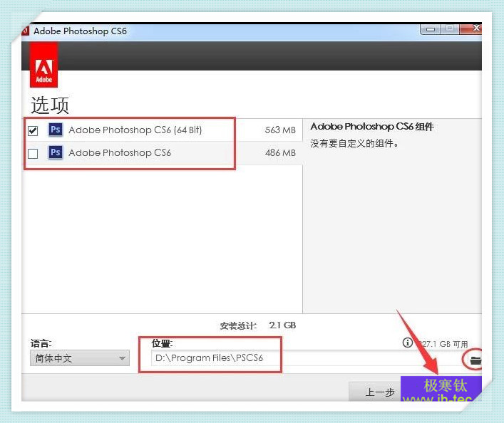
Task: Uncheck Adobe Photoshop CS6 (64 Bit) checkbox
Action: (33, 131)
